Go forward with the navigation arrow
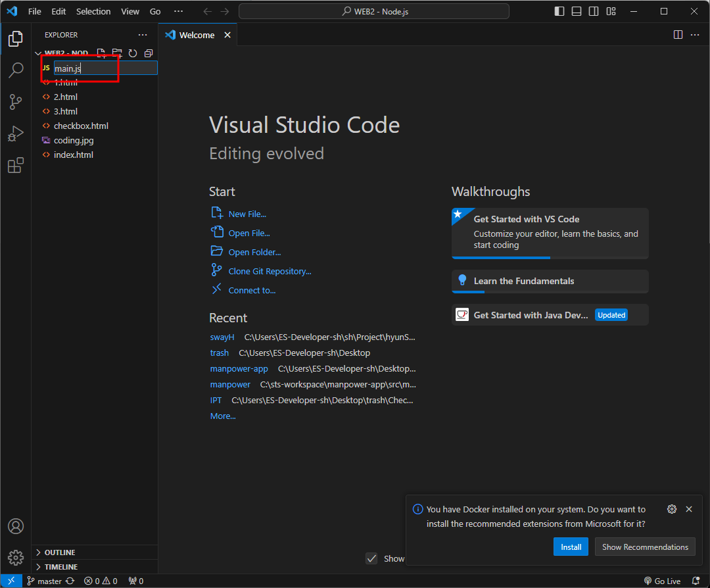The width and height of the screenshot is (710, 588). [225, 11]
